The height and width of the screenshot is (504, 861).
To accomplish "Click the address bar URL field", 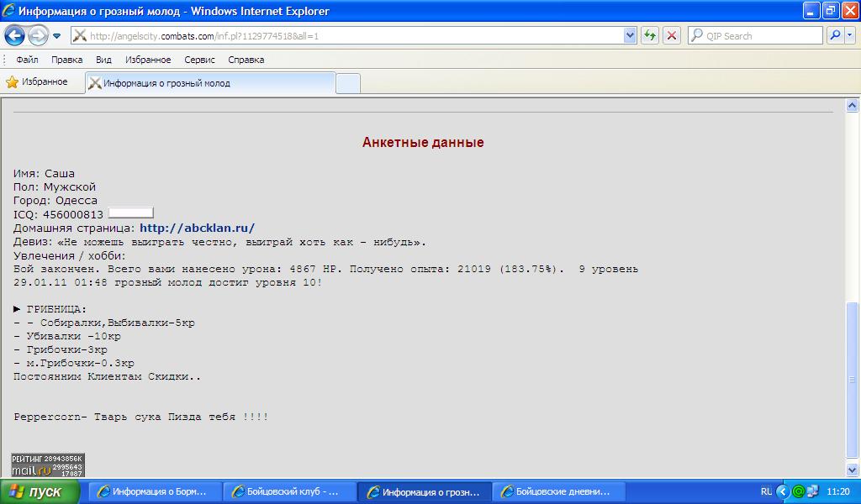I will (347, 36).
